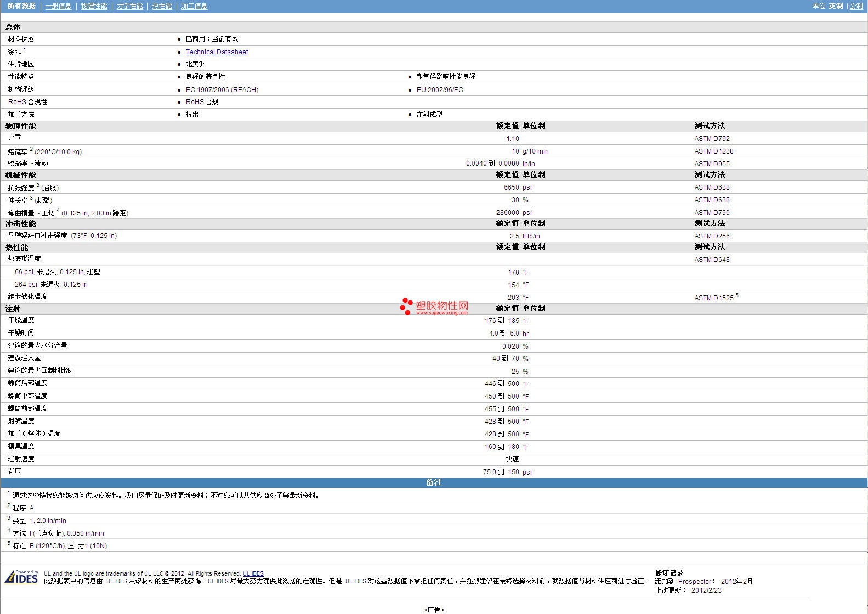The height and width of the screenshot is (614, 868).
Task: Click the 注射 section header
Action: click(x=13, y=309)
